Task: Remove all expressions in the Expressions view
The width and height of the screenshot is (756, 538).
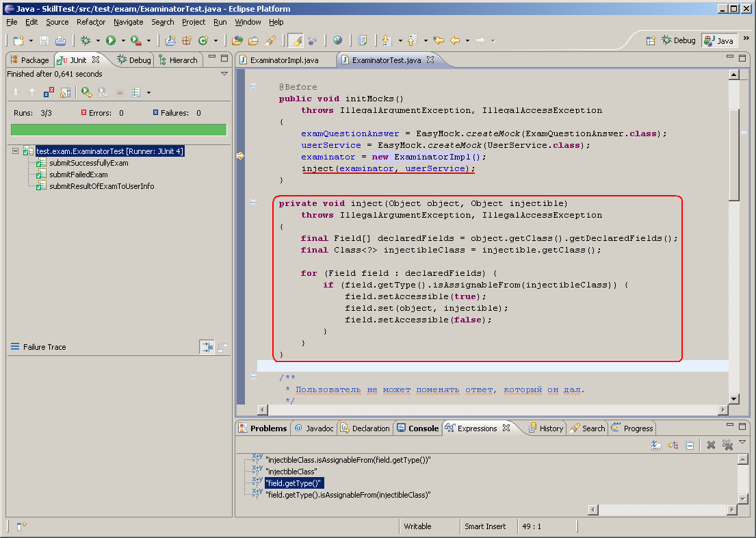Action: pyautogui.click(x=727, y=445)
